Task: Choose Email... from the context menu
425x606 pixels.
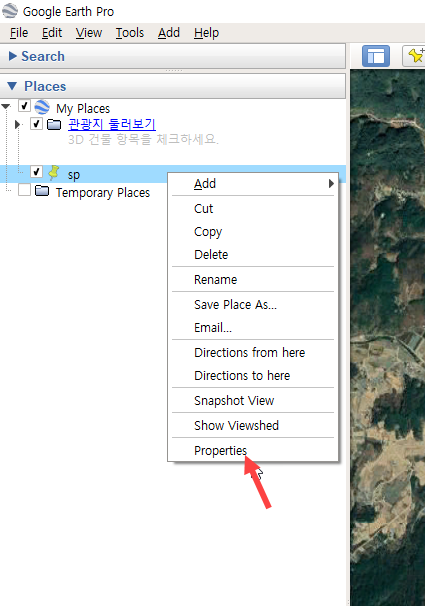Action: (x=253, y=328)
